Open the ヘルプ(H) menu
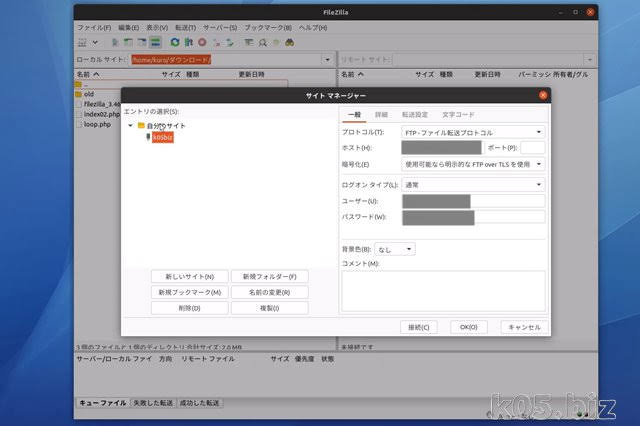 313,28
